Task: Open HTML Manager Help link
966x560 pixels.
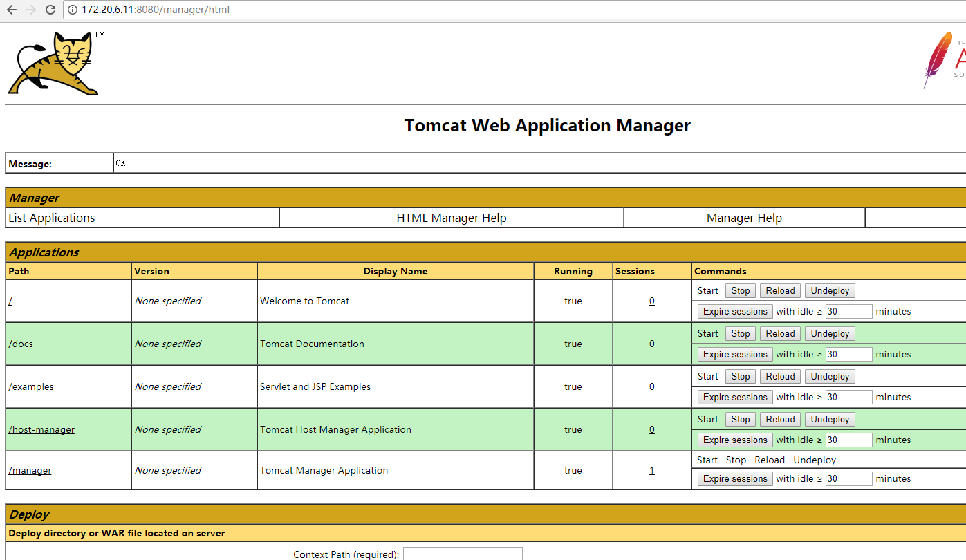Action: click(452, 218)
